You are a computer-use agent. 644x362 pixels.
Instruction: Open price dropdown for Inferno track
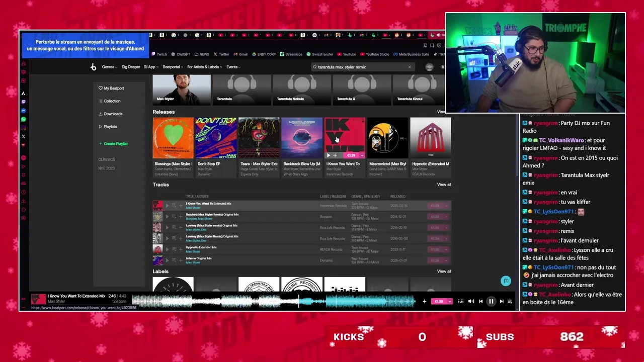[446, 260]
